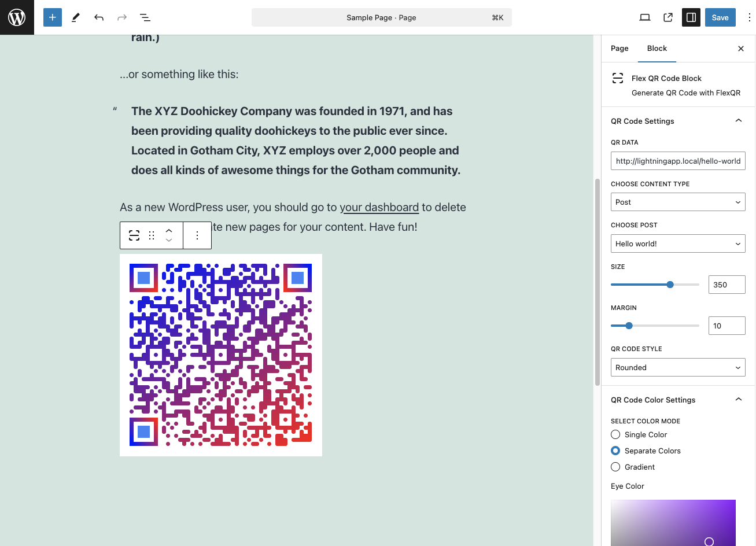Move the QR block up
This screenshot has width=756, height=546.
click(169, 230)
